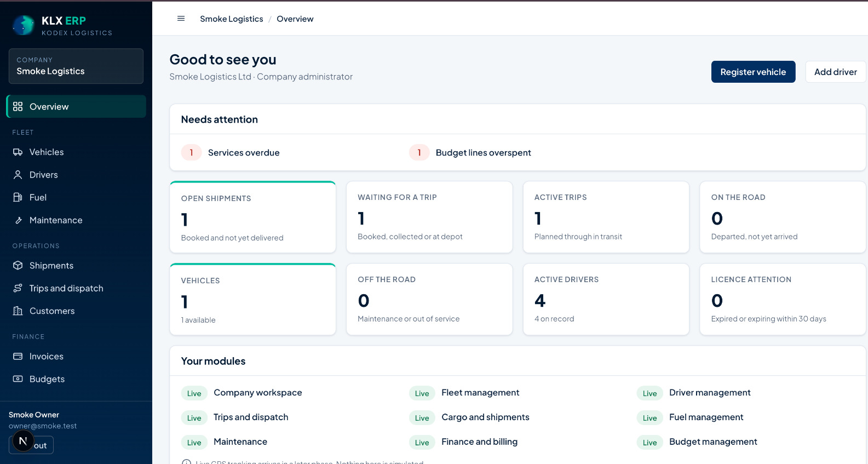Click the Fuel management module entry

pyautogui.click(x=690, y=417)
